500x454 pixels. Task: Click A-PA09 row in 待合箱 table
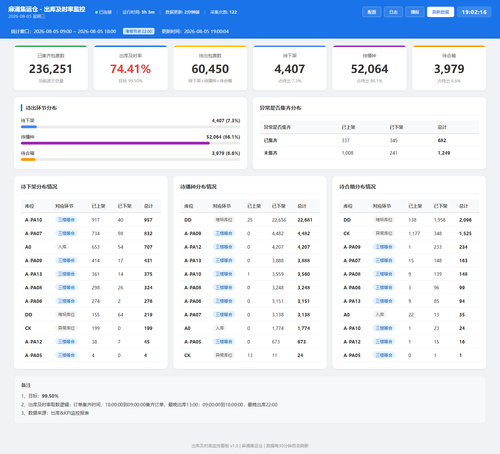(x=409, y=247)
